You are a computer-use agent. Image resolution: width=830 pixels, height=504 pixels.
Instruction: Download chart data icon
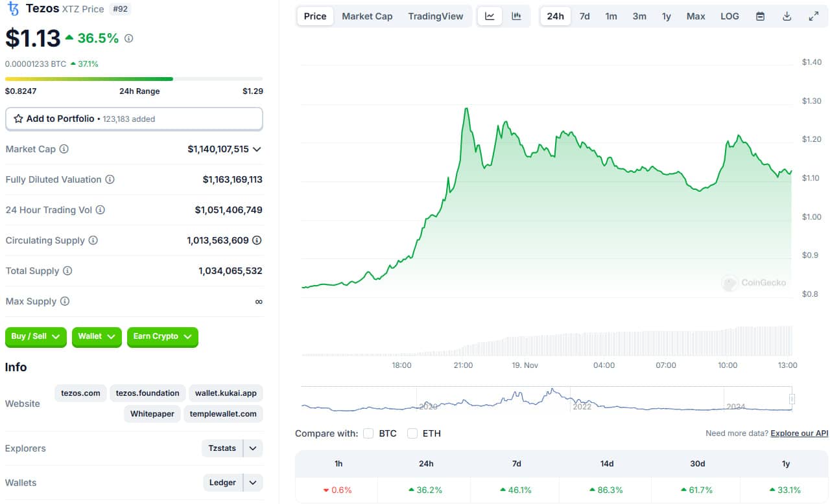[x=787, y=16]
